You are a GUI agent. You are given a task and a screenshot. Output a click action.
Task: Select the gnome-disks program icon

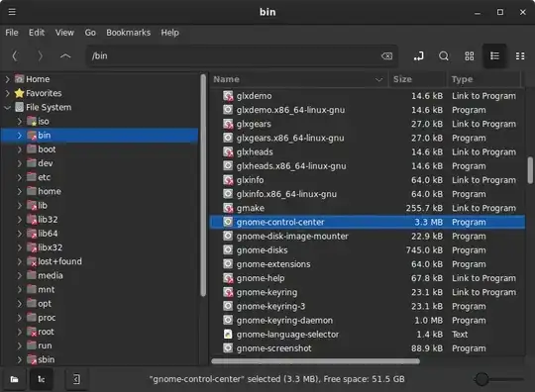click(228, 249)
